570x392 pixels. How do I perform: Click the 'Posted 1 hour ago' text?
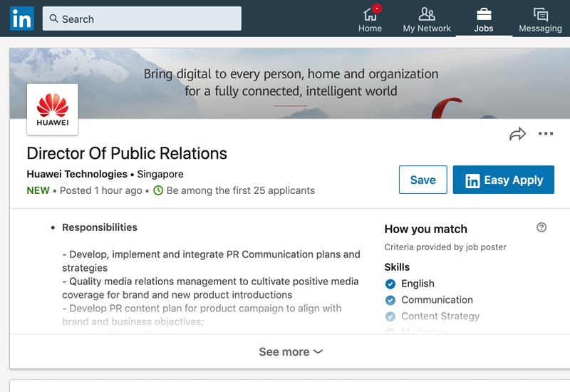[x=100, y=190]
